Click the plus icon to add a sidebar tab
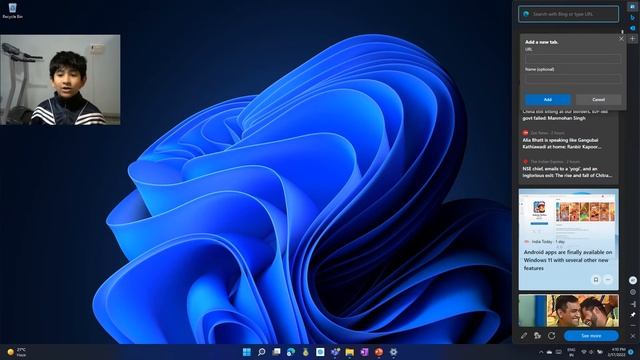The height and width of the screenshot is (360, 640). [x=633, y=39]
